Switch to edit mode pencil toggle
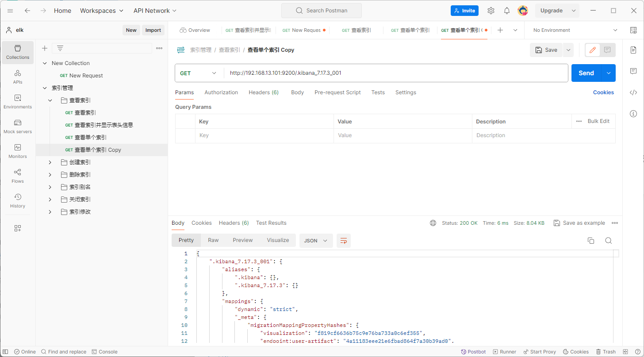Viewport: 644px width, 357px height. (593, 50)
